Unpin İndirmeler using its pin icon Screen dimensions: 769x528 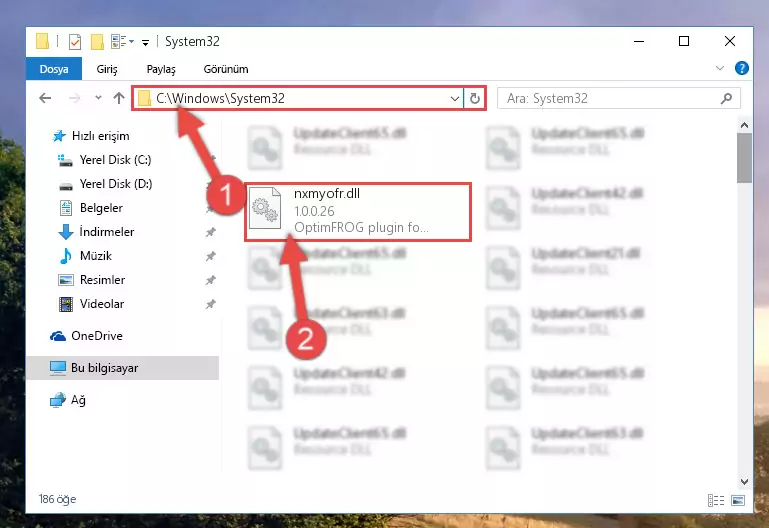coord(210,232)
